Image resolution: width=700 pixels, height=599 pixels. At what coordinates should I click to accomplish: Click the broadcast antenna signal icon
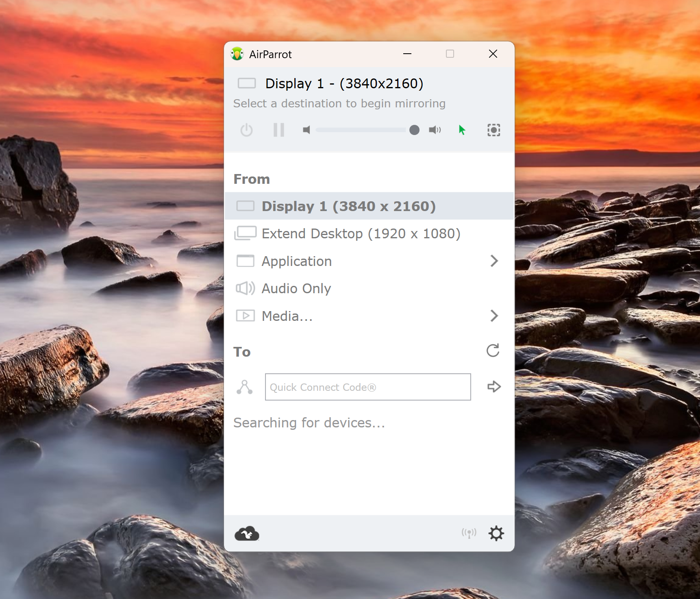click(469, 533)
